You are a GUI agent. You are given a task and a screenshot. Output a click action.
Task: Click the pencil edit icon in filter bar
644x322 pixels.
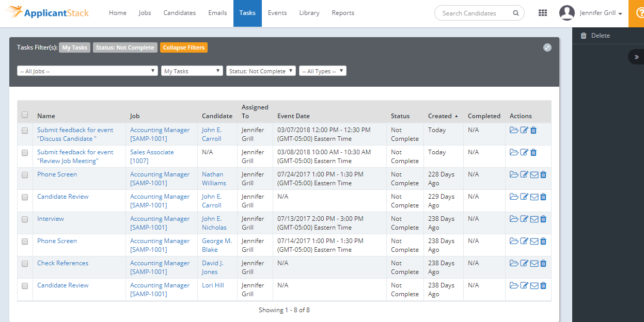tap(547, 47)
